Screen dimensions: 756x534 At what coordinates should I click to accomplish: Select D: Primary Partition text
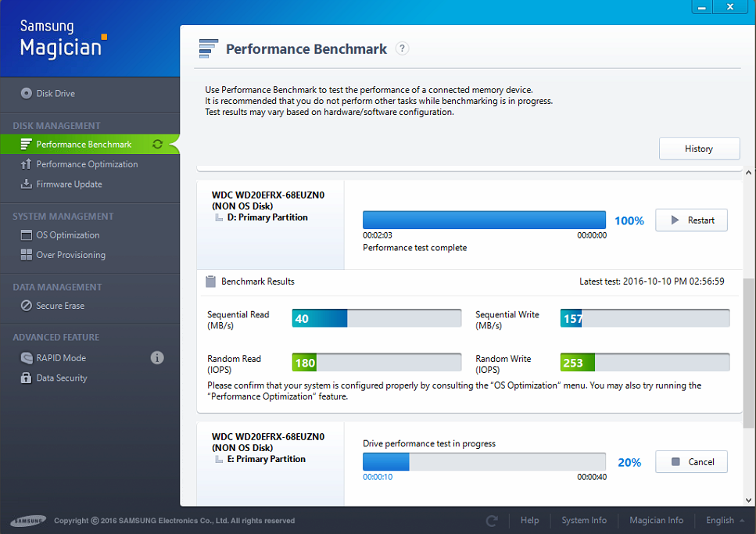[x=267, y=217]
